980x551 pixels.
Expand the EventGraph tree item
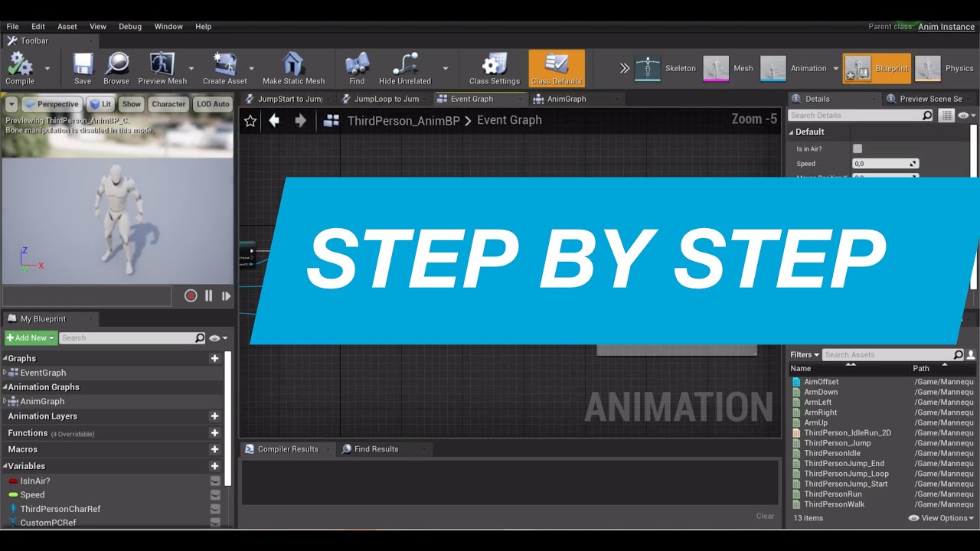(5, 373)
